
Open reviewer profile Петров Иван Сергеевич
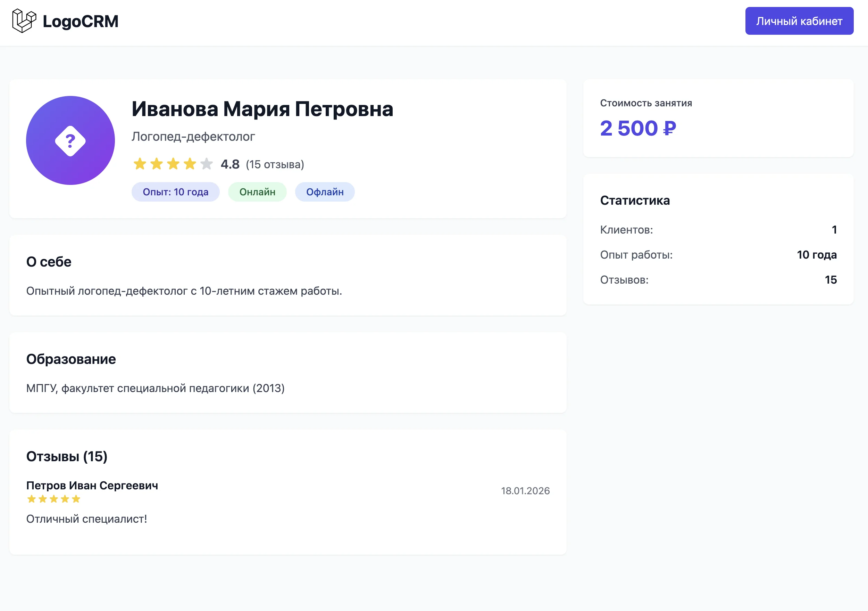pos(92,486)
